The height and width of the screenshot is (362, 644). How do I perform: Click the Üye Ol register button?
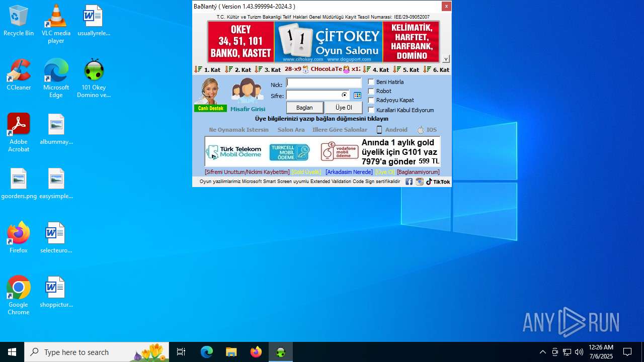click(x=344, y=108)
